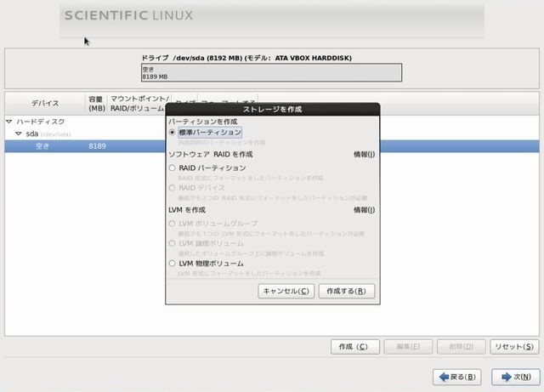
Task: Open 情報 link for LVM section
Action: point(364,210)
